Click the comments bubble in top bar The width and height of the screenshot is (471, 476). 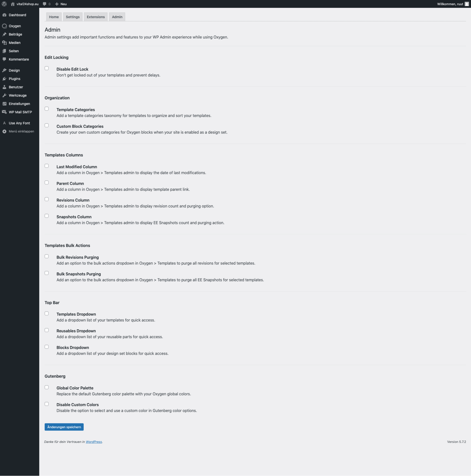[x=45, y=4]
